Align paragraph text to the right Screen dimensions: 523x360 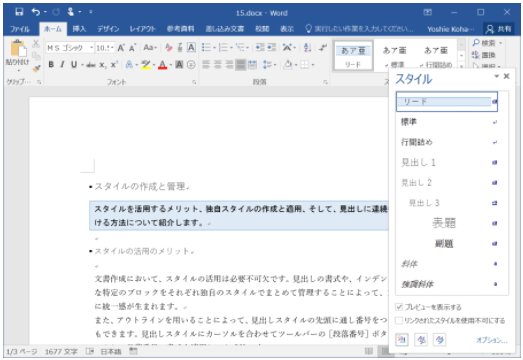pos(229,65)
